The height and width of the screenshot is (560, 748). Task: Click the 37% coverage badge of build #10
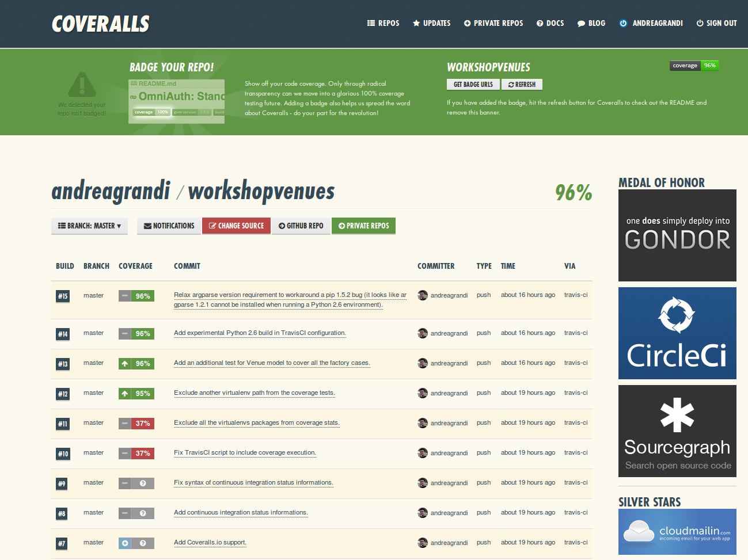coord(136,453)
